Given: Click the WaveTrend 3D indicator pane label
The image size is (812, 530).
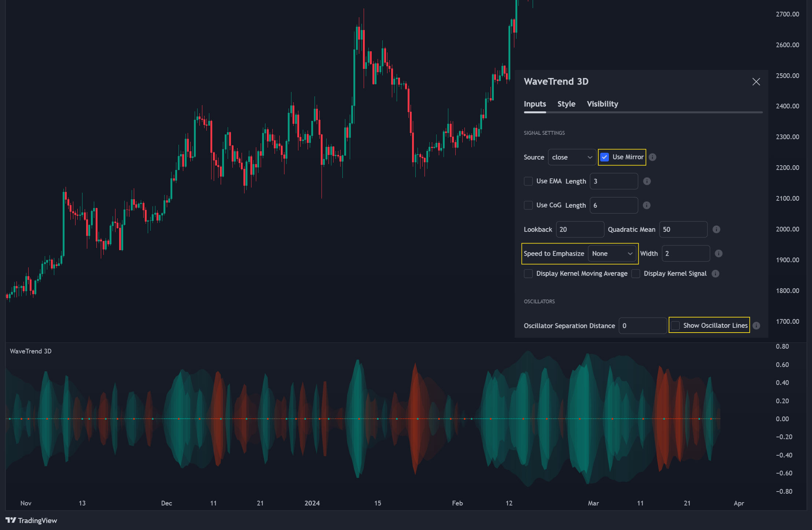Looking at the screenshot, I should coord(31,351).
